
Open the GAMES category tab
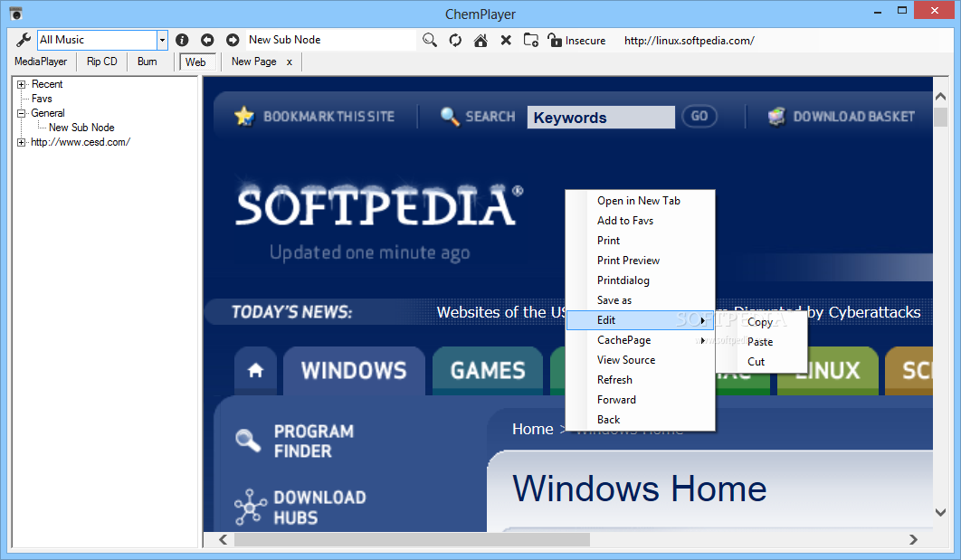coord(488,371)
